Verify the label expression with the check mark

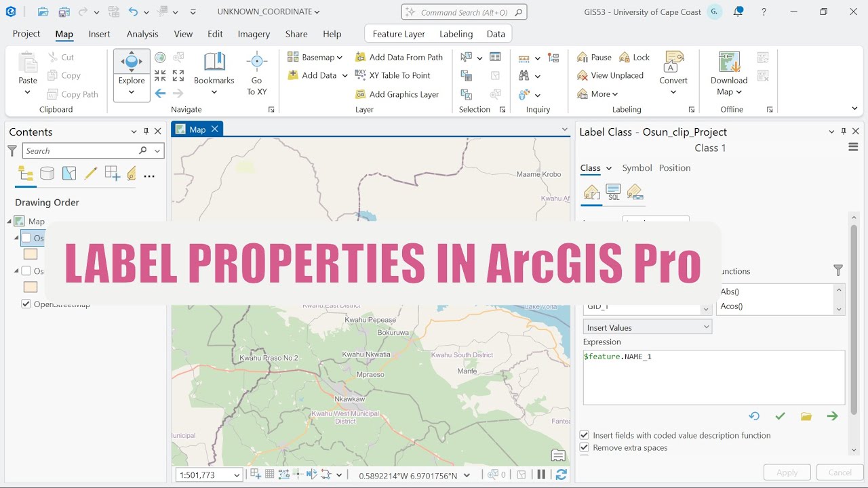pos(780,416)
